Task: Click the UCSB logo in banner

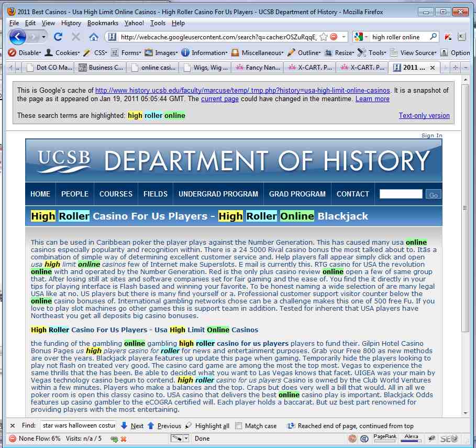Action: tap(64, 161)
